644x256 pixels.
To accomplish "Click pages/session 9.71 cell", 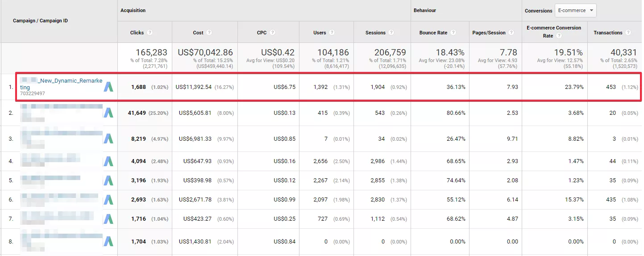I will tap(513, 139).
